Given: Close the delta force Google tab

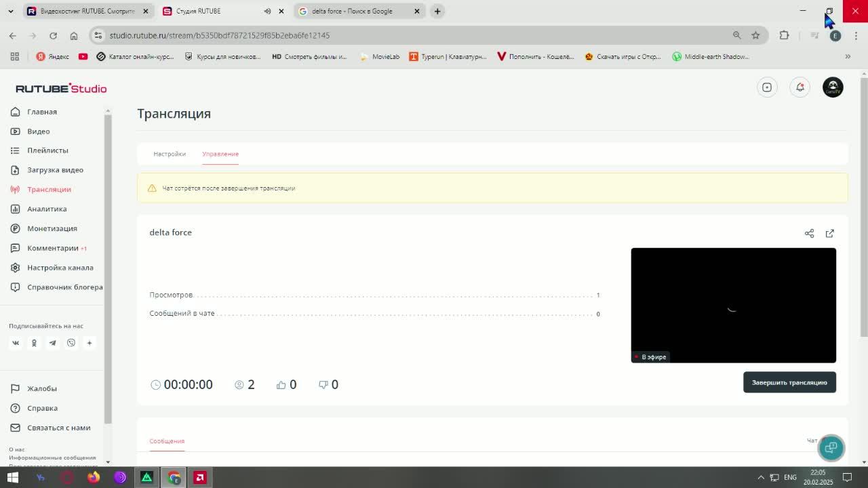Looking at the screenshot, I should pyautogui.click(x=417, y=12).
